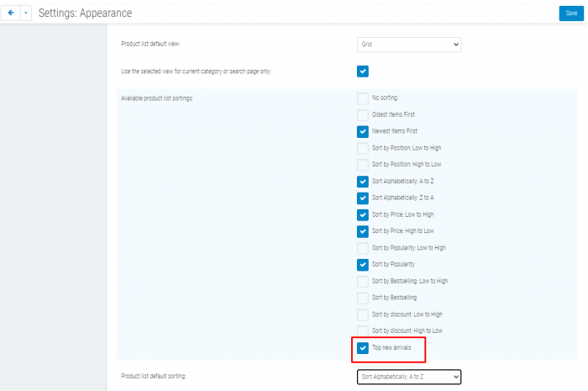Check Sort by discount: High to Low
This screenshot has height=391, width=588.
point(363,331)
